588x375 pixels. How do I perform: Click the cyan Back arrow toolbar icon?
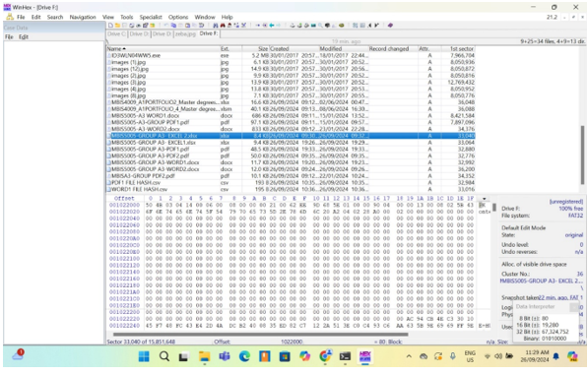(x=272, y=26)
